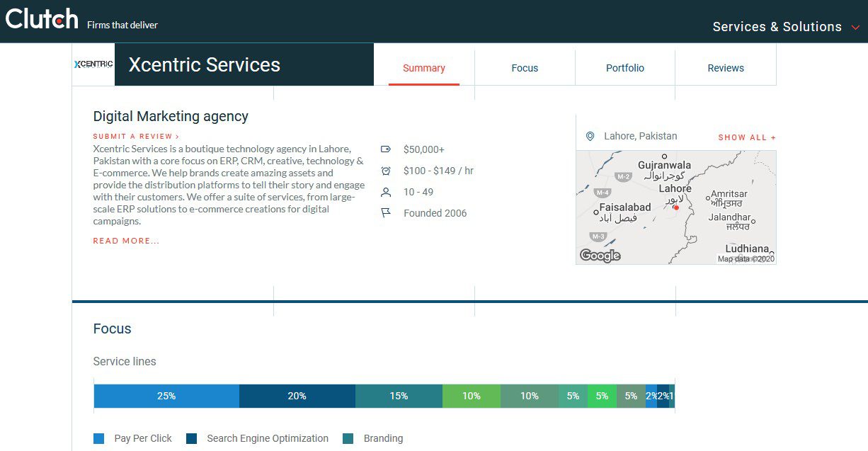This screenshot has height=451, width=868.
Task: Click the Search Engine Optimization legend swatch
Action: pos(191,438)
